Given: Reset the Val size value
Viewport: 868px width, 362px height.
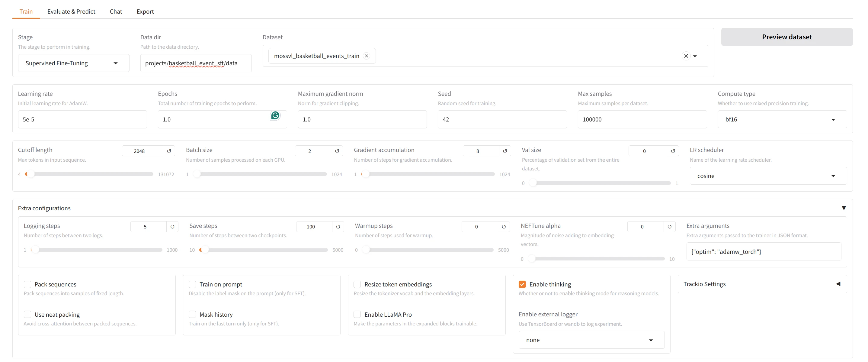Looking at the screenshot, I should click(x=673, y=151).
